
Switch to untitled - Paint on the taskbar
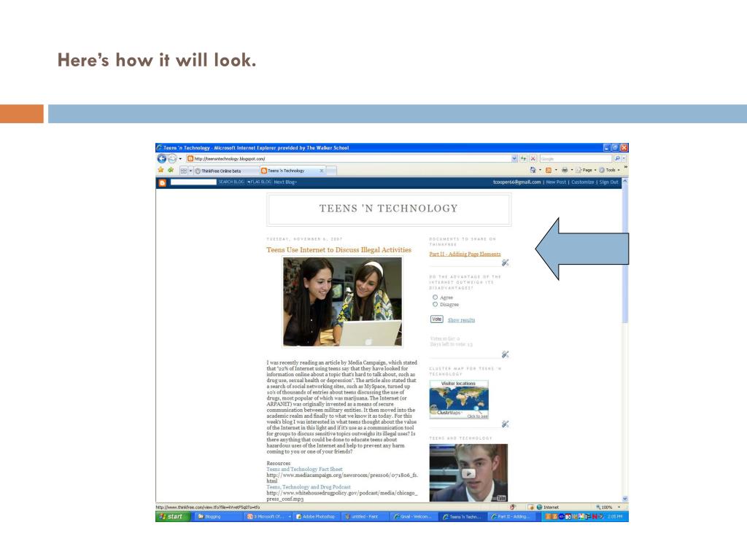click(x=364, y=517)
